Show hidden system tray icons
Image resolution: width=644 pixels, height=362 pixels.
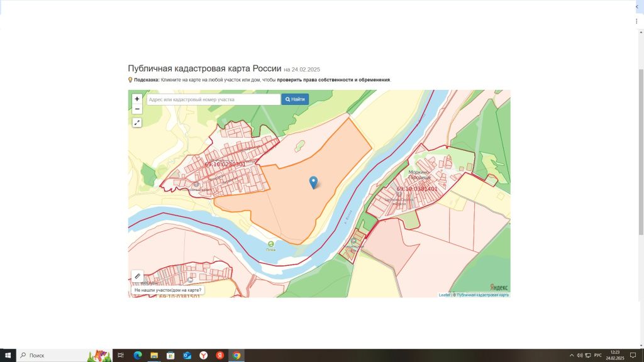coord(572,355)
